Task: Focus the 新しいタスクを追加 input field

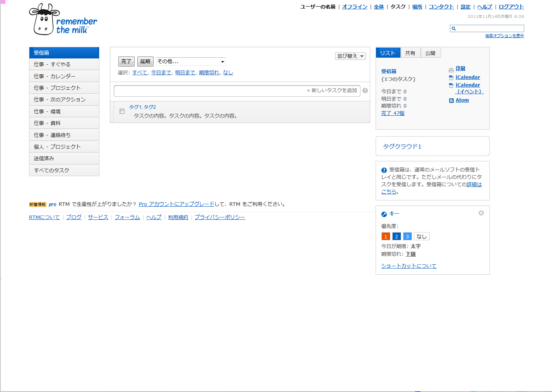Action: pyautogui.click(x=237, y=91)
